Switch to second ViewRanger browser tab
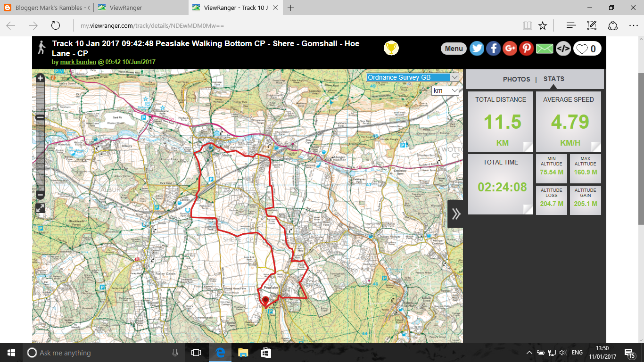 click(140, 8)
